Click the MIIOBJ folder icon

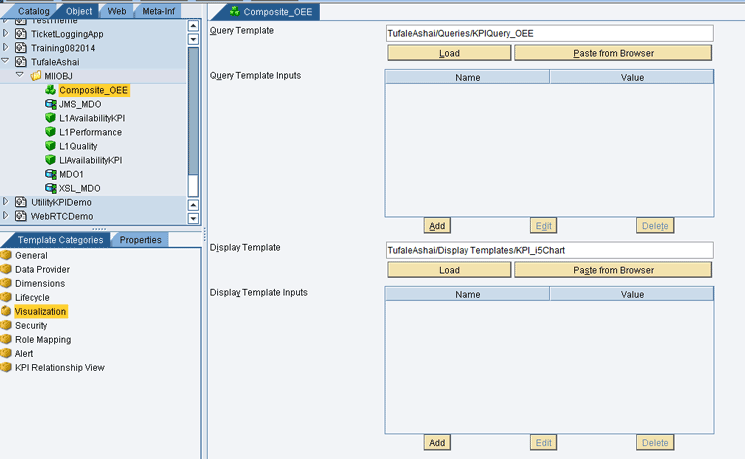(36, 76)
